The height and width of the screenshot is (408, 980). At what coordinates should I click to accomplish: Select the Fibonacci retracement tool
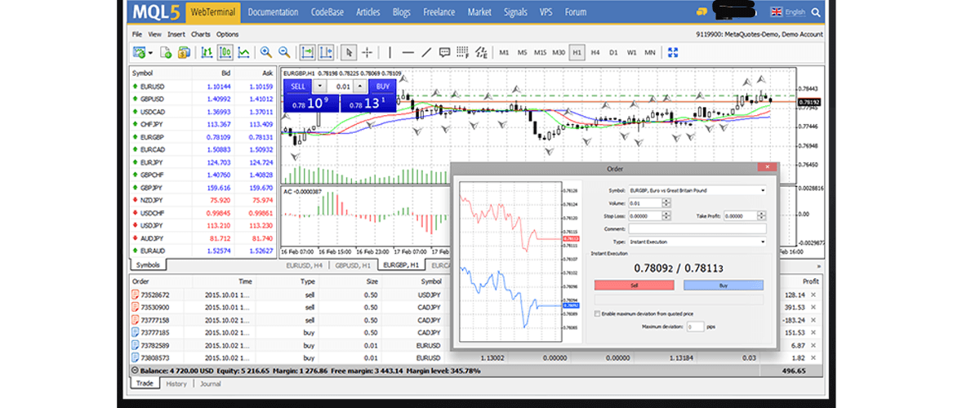[x=464, y=52]
